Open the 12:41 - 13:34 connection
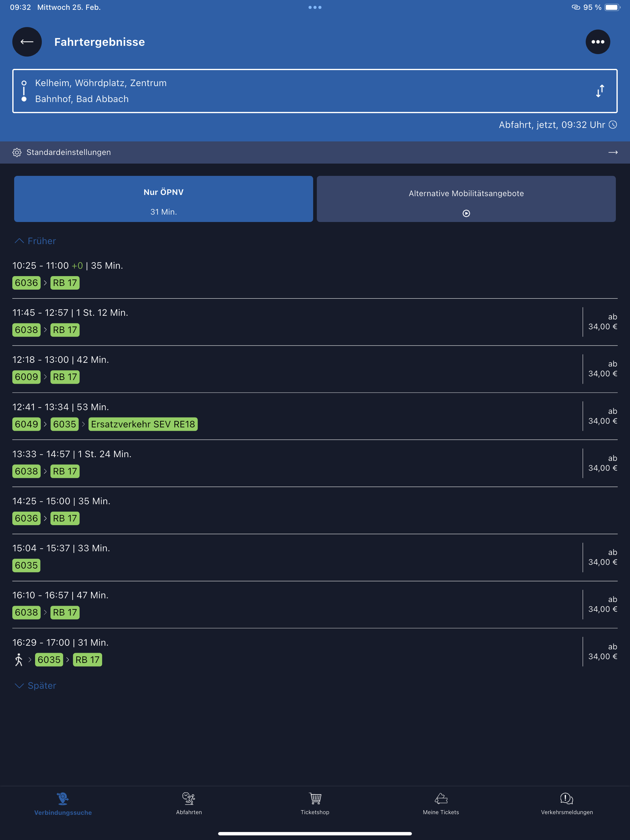The width and height of the screenshot is (630, 840). click(315, 416)
